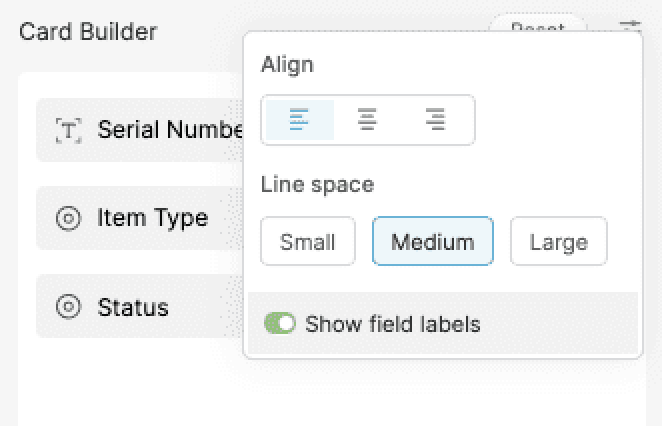Select the Status field row
The width and height of the screenshot is (662, 426).
[140, 307]
